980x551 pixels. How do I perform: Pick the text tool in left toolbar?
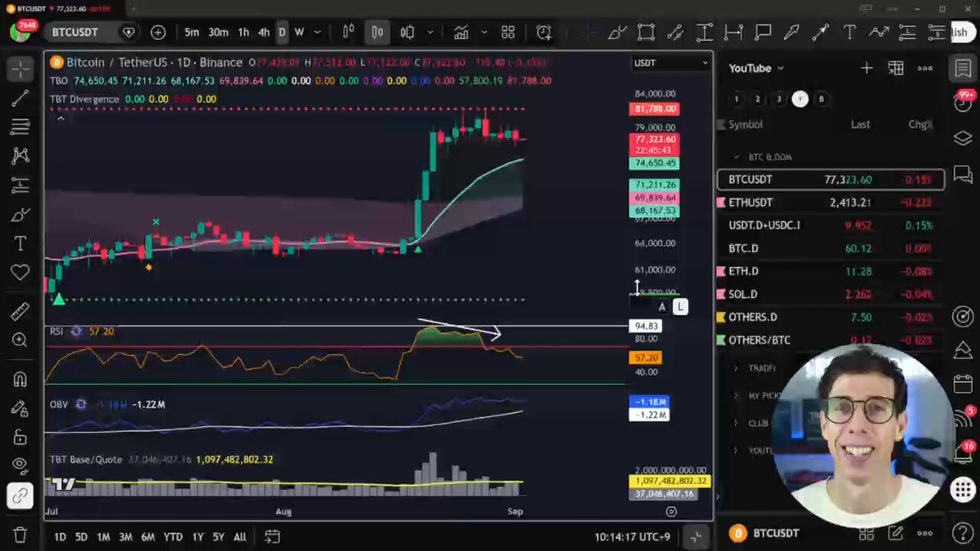20,243
